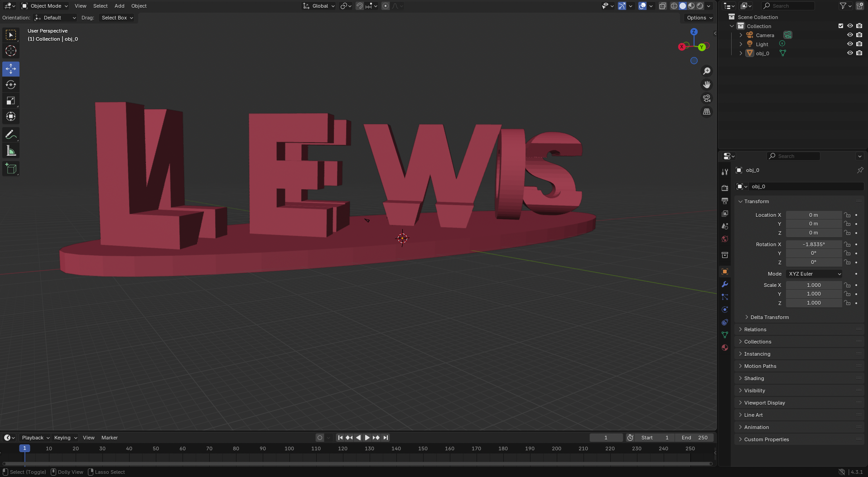Toggle lock on Rotation X
The height and width of the screenshot is (477, 868).
(847, 244)
